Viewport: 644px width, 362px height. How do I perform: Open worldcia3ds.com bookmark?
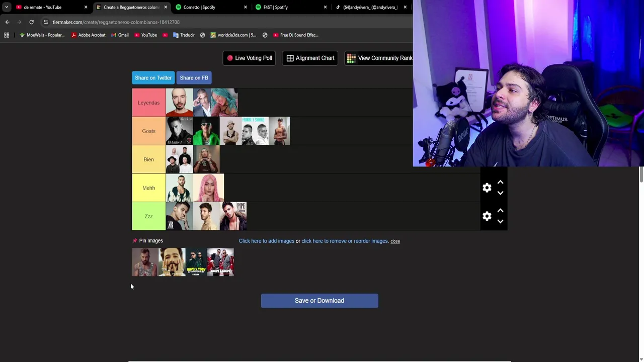point(233,35)
